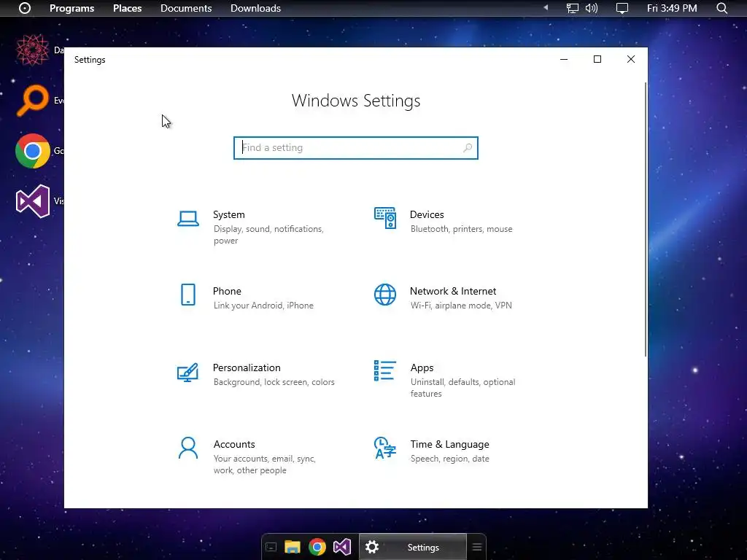Click the Fri 3:49 PM clock

(672, 9)
